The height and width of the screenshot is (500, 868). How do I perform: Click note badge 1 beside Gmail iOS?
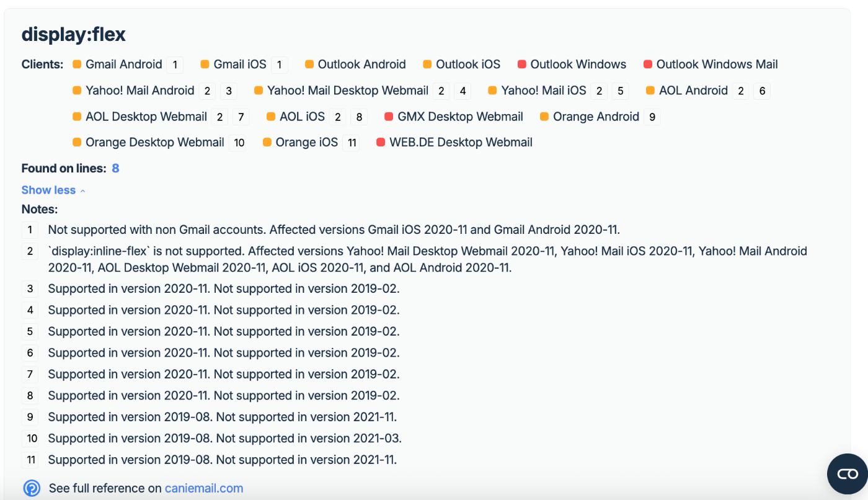[279, 65]
